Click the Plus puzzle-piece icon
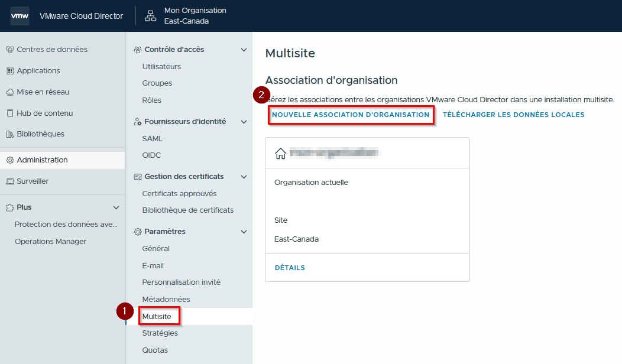The height and width of the screenshot is (364, 622). [x=10, y=207]
